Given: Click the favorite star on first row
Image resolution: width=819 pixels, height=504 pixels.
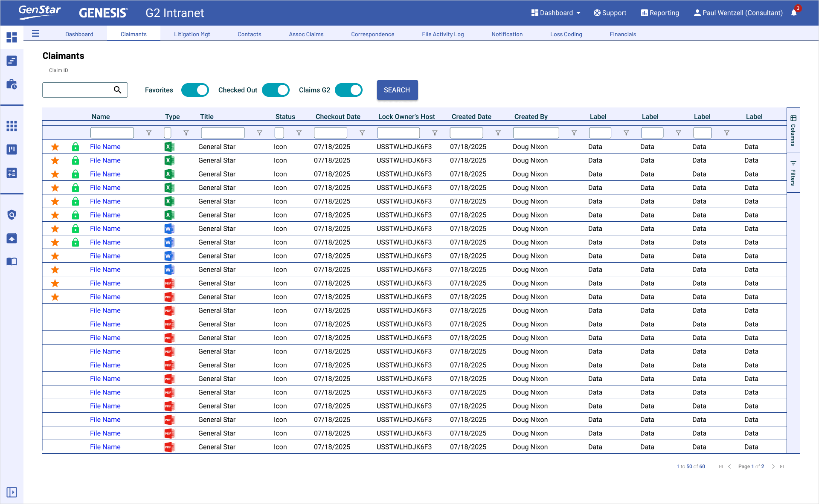Looking at the screenshot, I should coord(55,147).
